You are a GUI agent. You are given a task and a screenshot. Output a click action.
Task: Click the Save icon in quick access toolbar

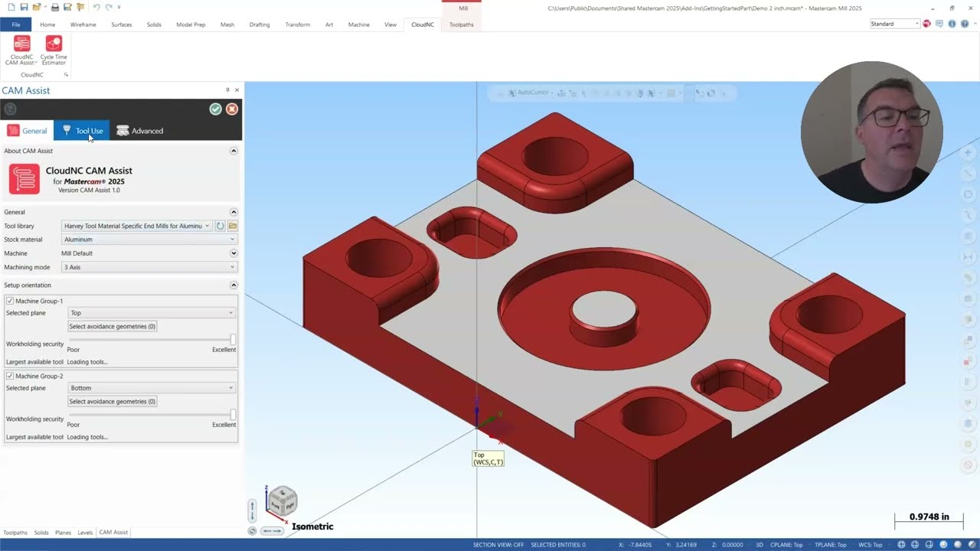pyautogui.click(x=24, y=7)
